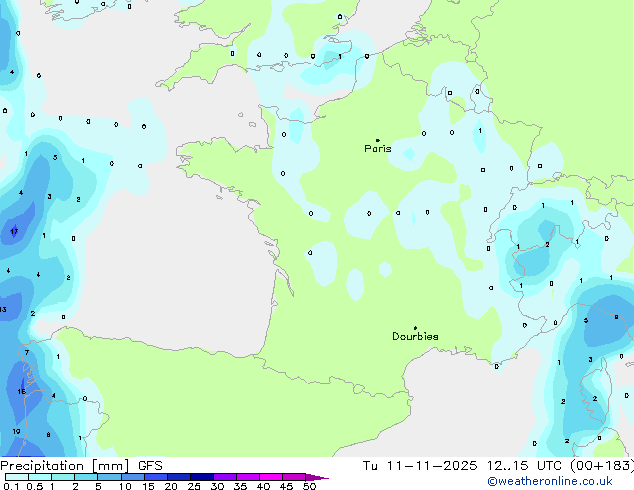This screenshot has width=634, height=490.
Task: Click the 5–10 mm legend swatch
Action: (x=109, y=477)
